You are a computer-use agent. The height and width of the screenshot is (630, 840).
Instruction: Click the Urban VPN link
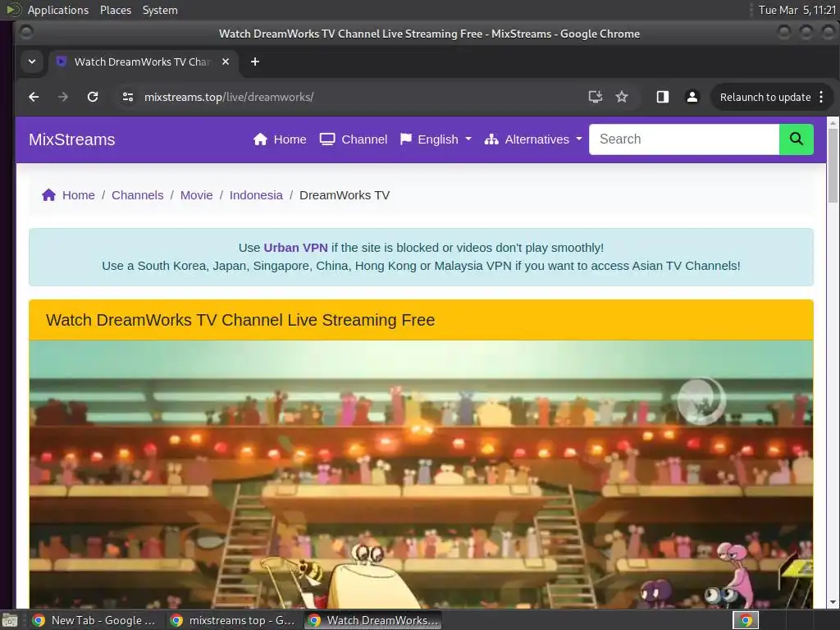point(295,248)
